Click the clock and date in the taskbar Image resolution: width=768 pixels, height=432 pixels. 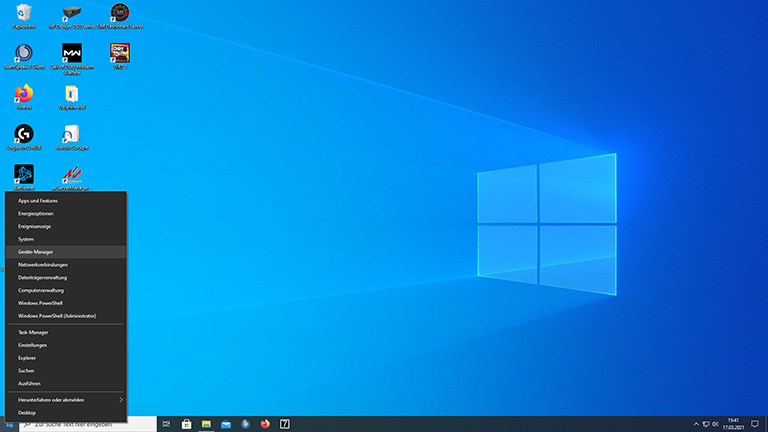coord(733,424)
